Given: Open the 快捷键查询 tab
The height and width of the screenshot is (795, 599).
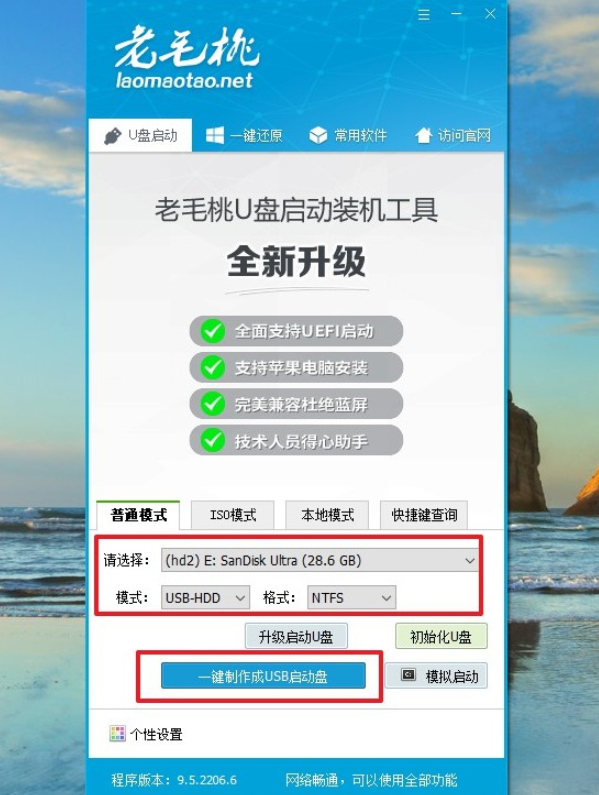Looking at the screenshot, I should pyautogui.click(x=424, y=515).
